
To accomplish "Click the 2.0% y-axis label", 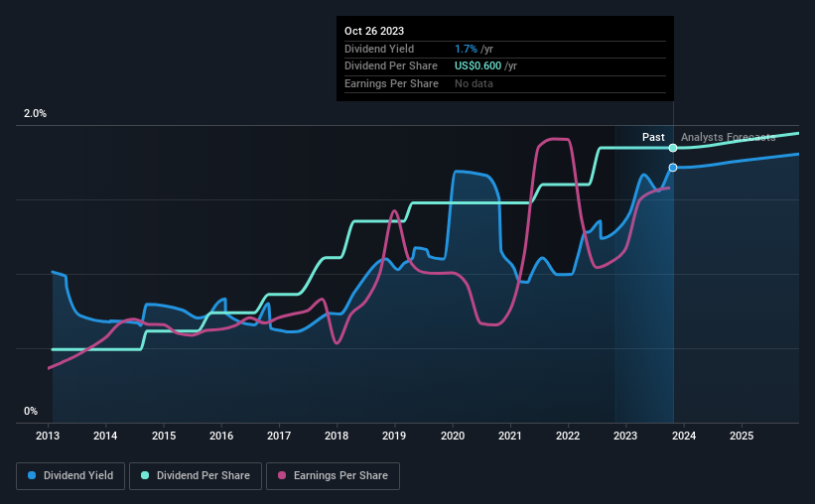I will point(35,114).
